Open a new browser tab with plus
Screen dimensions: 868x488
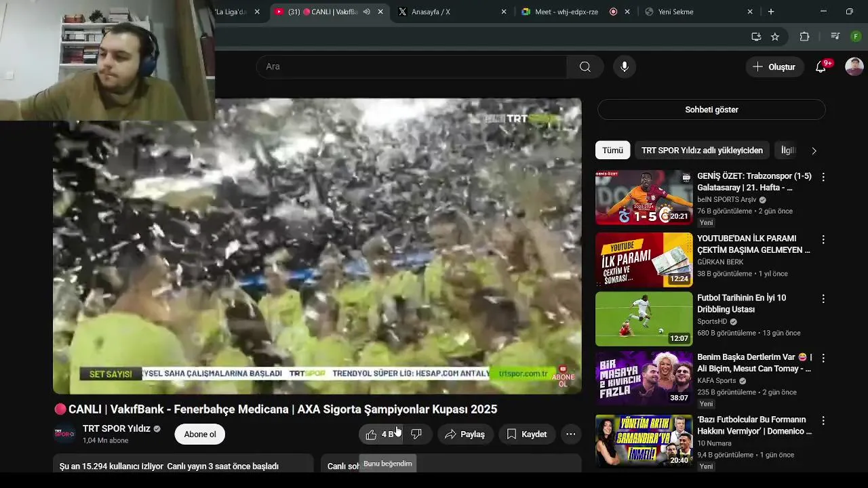tap(771, 12)
